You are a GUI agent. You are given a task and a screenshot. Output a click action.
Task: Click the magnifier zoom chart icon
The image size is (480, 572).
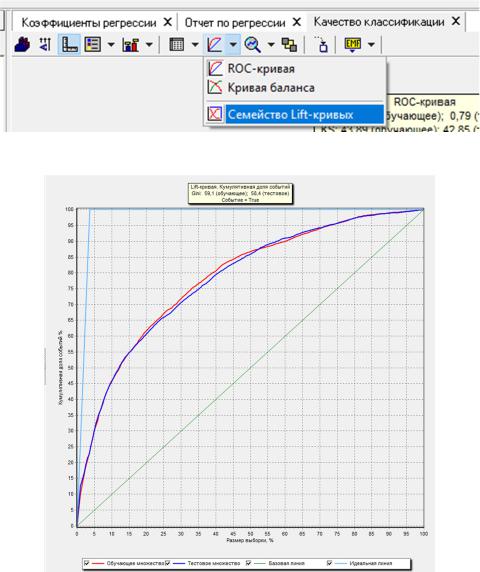[252, 45]
